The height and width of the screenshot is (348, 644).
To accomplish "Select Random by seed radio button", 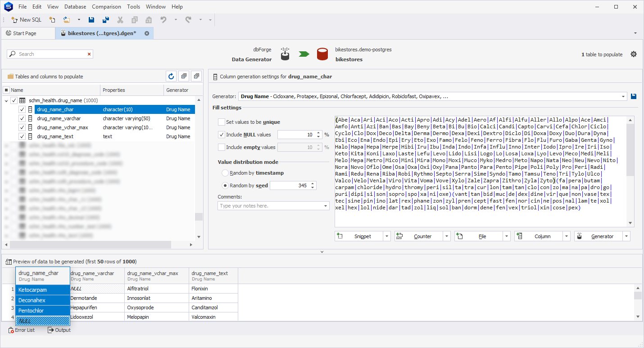I will pos(225,185).
